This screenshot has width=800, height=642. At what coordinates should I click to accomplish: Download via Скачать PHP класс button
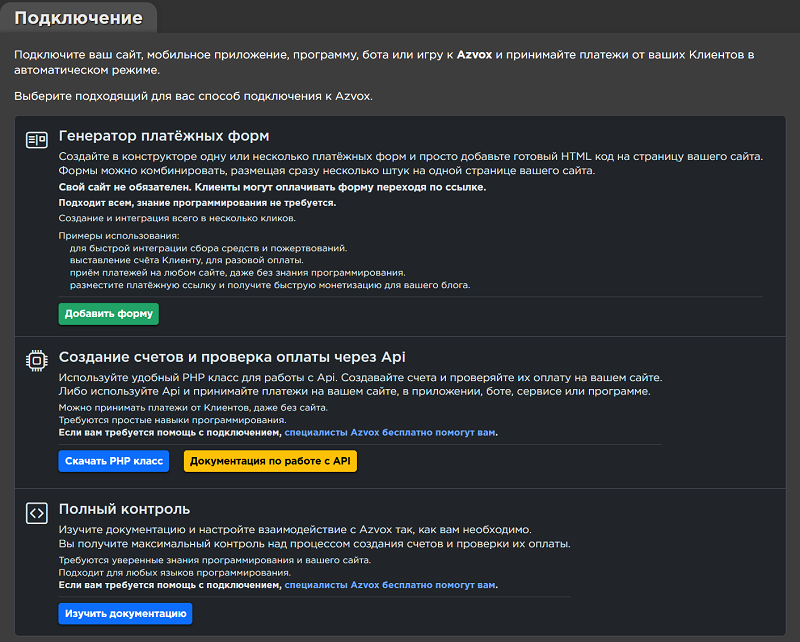[114, 461]
